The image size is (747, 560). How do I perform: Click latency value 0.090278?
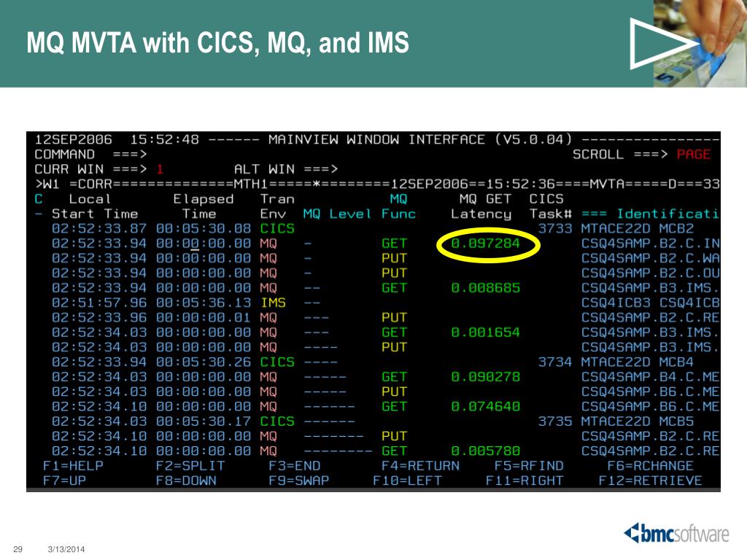click(485, 377)
